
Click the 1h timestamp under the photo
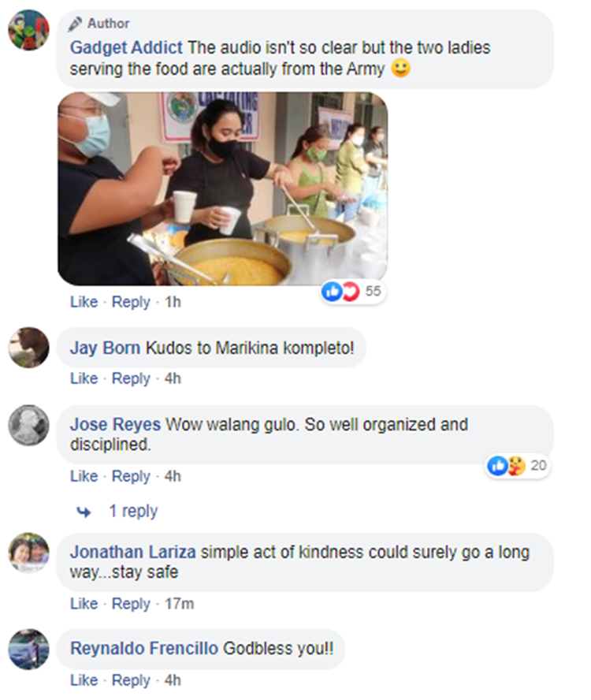173,302
